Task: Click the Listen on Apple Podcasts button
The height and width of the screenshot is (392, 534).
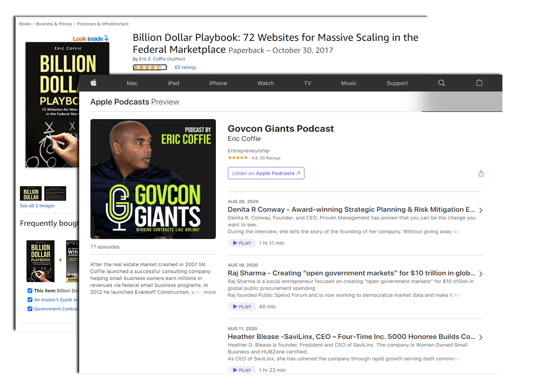Action: pos(266,173)
